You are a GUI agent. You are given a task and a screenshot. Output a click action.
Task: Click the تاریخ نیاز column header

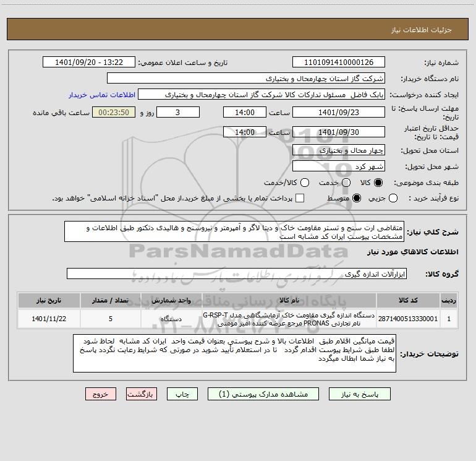click(49, 300)
